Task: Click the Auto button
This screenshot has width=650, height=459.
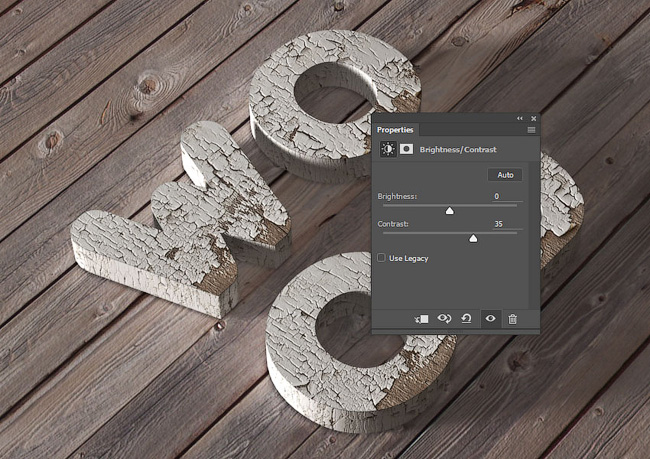Action: point(505,175)
